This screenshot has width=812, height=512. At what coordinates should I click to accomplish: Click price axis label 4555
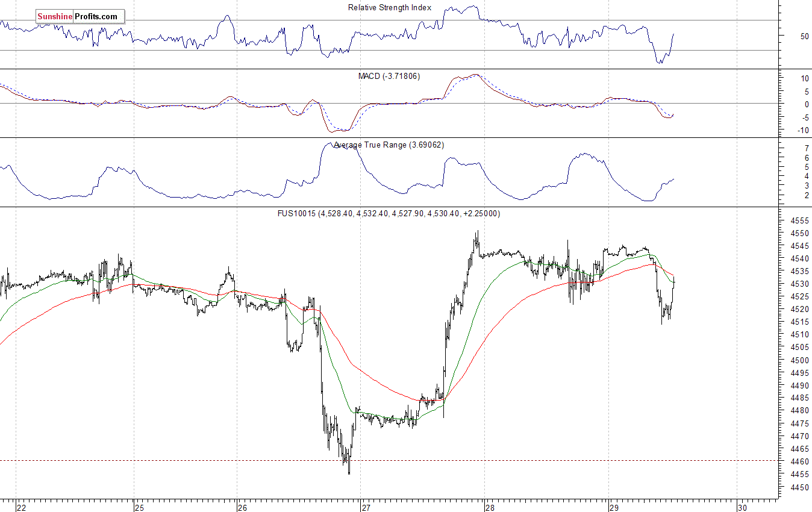(x=799, y=221)
